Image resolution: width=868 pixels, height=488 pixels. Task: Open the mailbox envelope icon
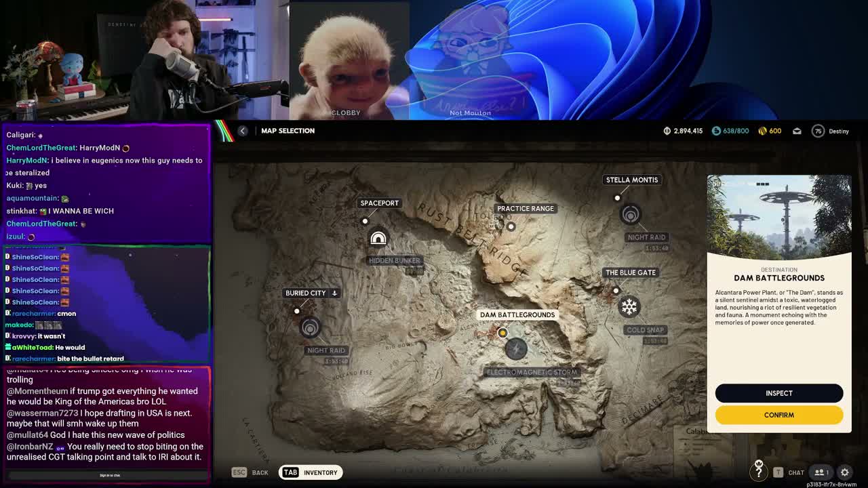pyautogui.click(x=797, y=131)
